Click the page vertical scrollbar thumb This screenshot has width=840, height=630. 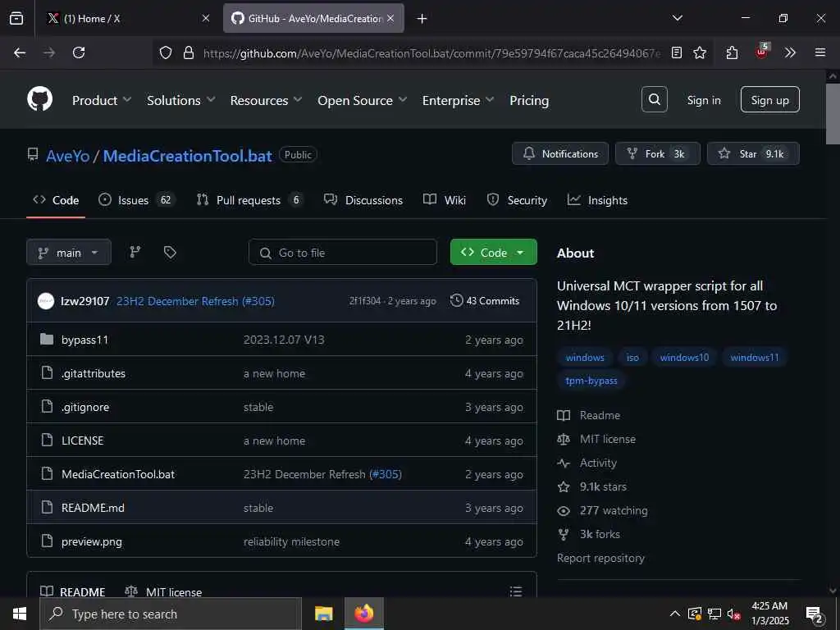(832, 113)
